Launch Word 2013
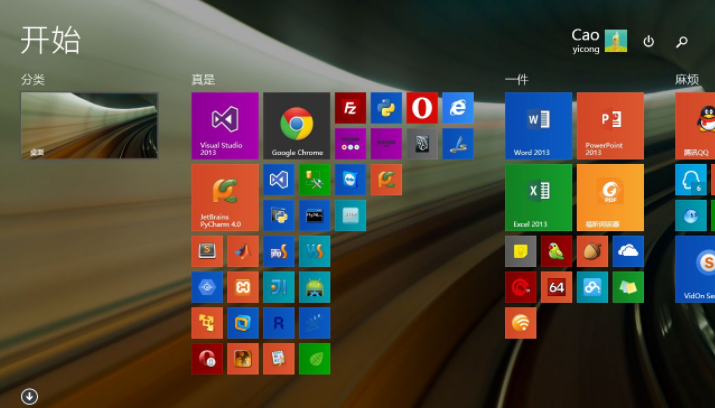 coord(539,126)
